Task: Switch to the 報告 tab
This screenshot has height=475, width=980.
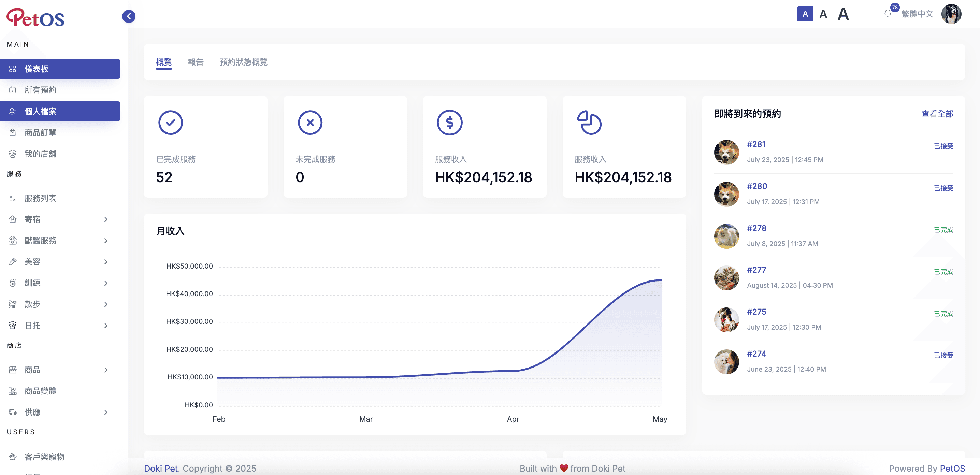Action: 196,62
